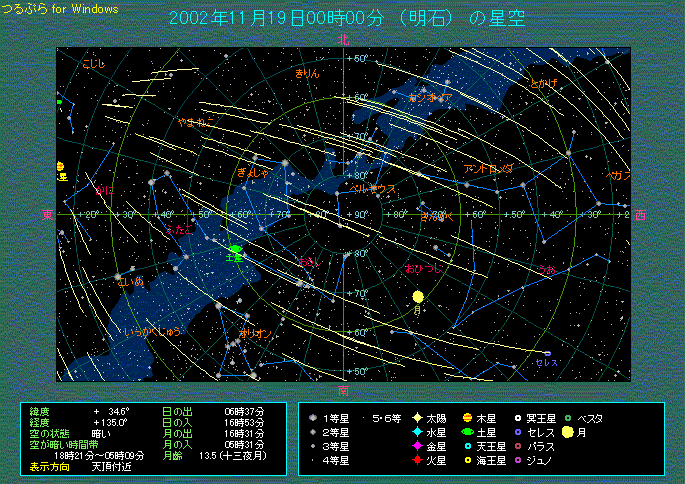The image size is (685, 484).
Task: Click the yellow Moon icon in the legend
Action: 567,432
